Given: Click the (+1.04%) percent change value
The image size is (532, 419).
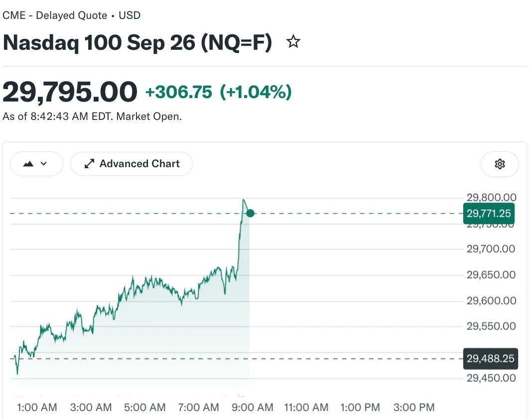Looking at the screenshot, I should pyautogui.click(x=256, y=92).
